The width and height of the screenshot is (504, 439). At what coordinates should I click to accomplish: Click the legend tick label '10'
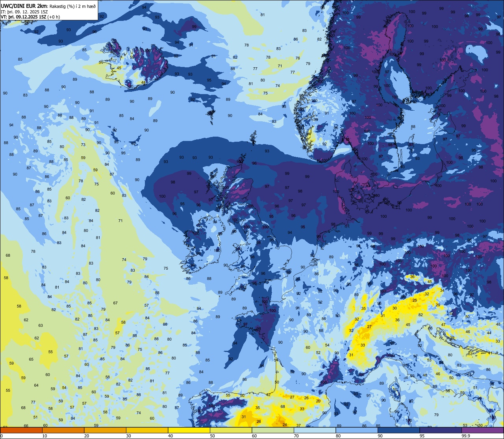tap(44, 436)
